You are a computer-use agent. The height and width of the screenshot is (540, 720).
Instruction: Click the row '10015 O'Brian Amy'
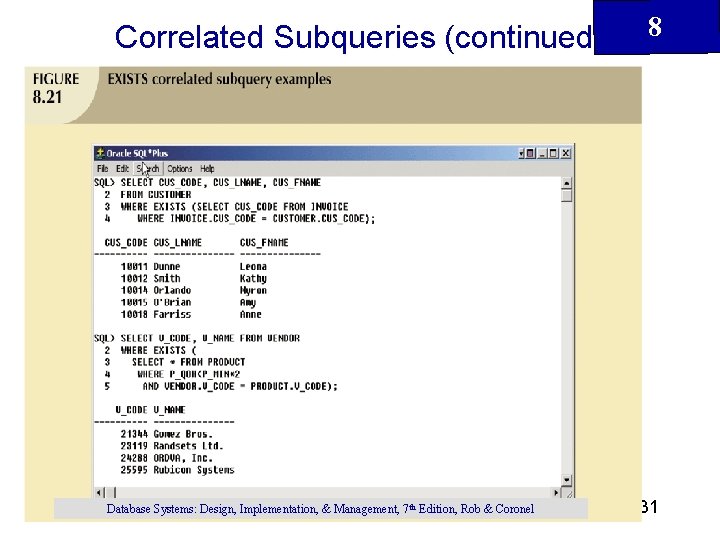188,302
